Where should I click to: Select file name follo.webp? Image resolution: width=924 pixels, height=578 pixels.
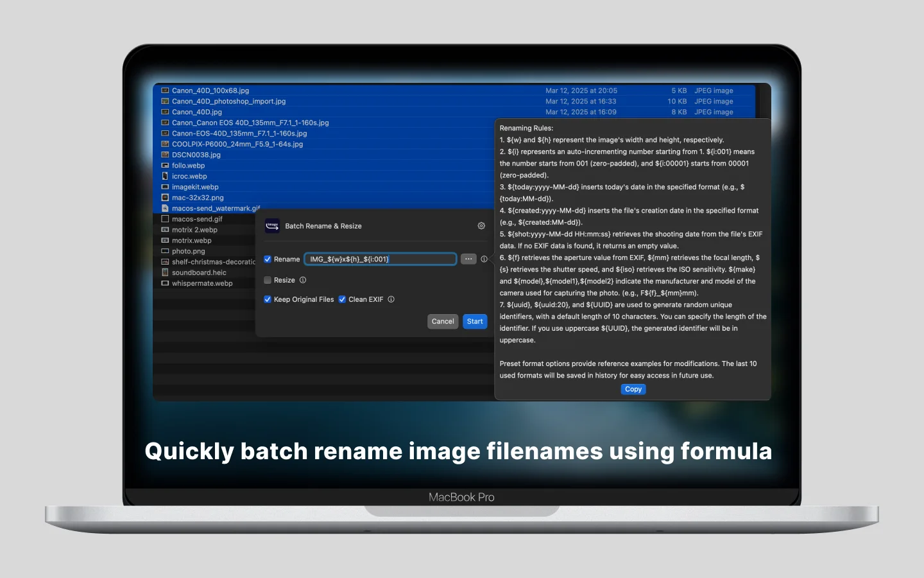(x=189, y=166)
